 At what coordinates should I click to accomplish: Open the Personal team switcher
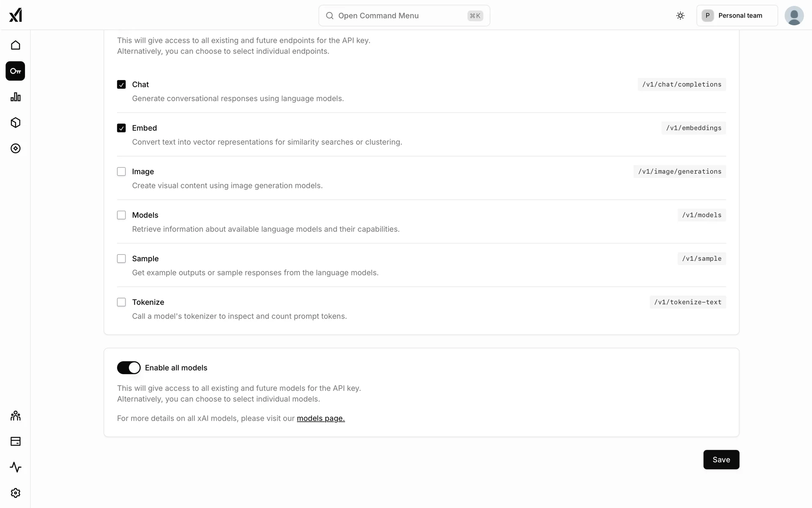737,16
